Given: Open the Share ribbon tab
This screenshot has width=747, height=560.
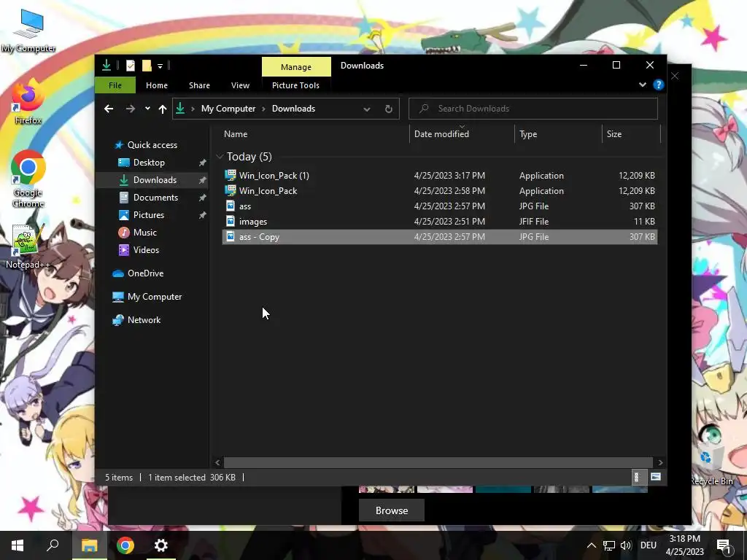Looking at the screenshot, I should [199, 85].
